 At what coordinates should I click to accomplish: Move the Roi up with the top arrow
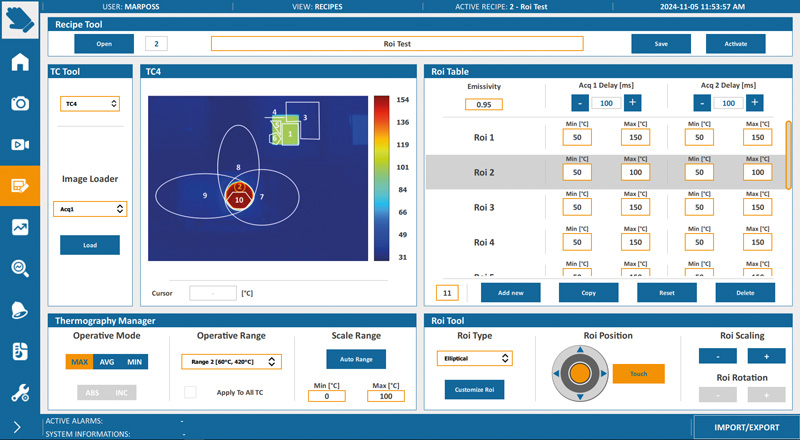(x=580, y=350)
